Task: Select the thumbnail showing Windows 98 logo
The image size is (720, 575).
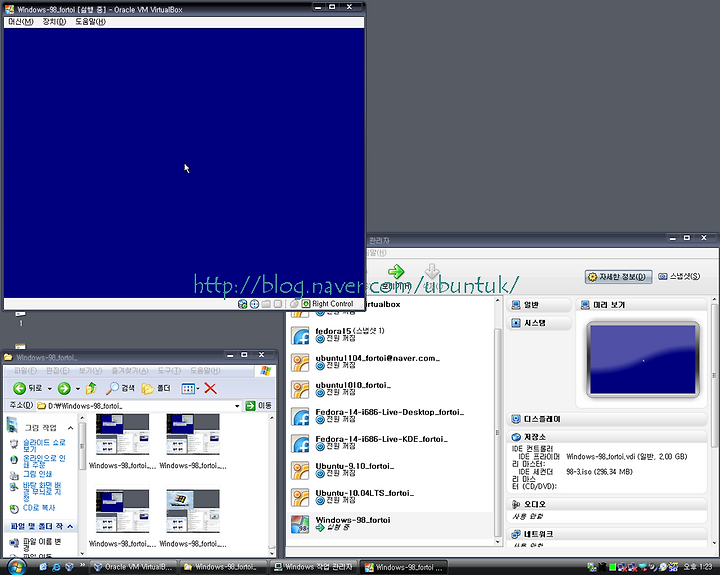Action: coord(193,511)
